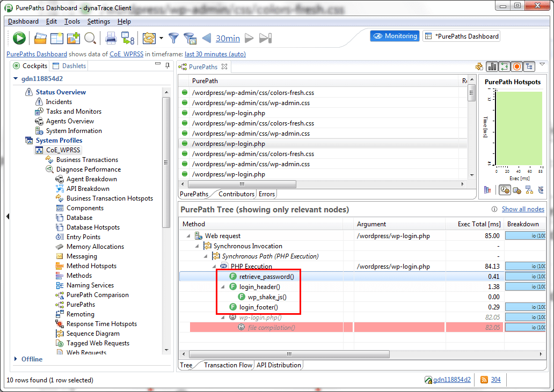Click the 30min timeframe link

tap(228, 39)
